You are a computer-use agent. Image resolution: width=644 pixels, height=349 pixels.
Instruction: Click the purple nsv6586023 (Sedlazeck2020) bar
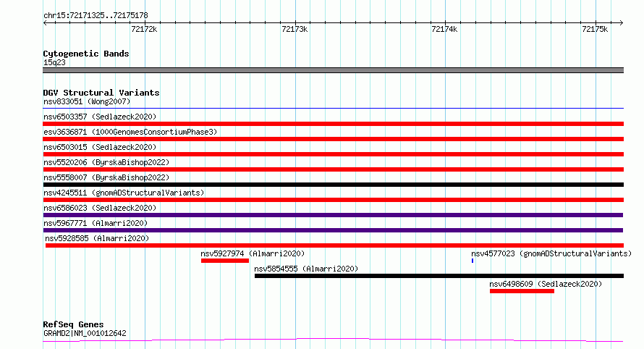333,215
